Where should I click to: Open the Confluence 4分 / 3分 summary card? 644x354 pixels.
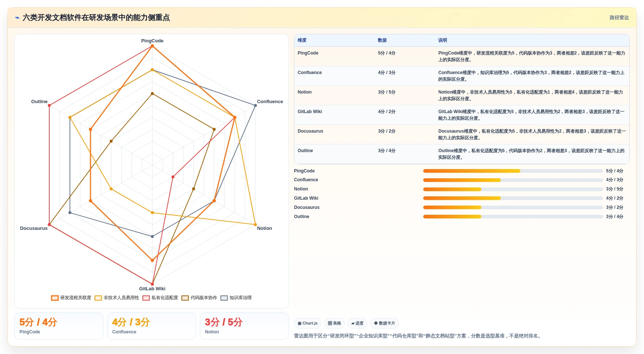[x=152, y=326]
